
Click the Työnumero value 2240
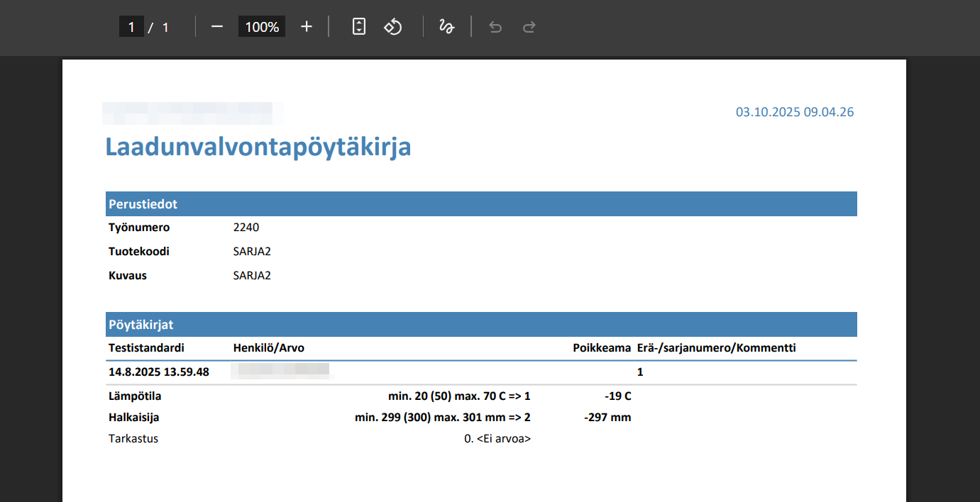(246, 228)
